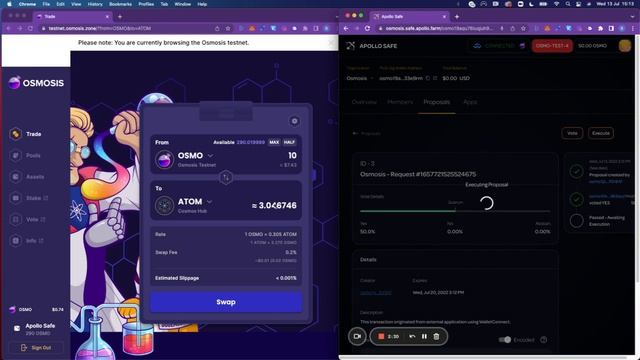The height and width of the screenshot is (360, 640).
Task: Click the back to Proposals link
Action: (x=367, y=133)
